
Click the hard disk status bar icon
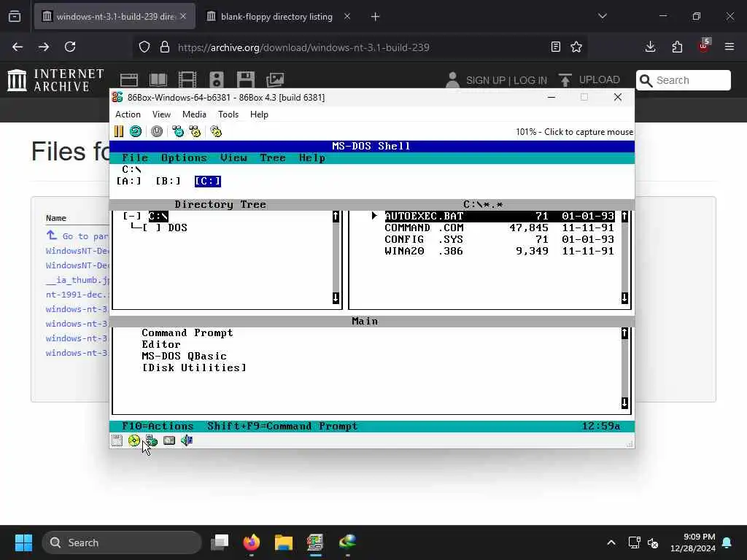click(169, 440)
